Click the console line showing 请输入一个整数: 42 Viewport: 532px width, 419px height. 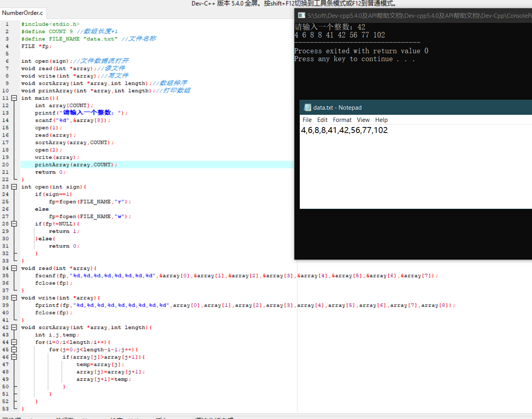(330, 27)
